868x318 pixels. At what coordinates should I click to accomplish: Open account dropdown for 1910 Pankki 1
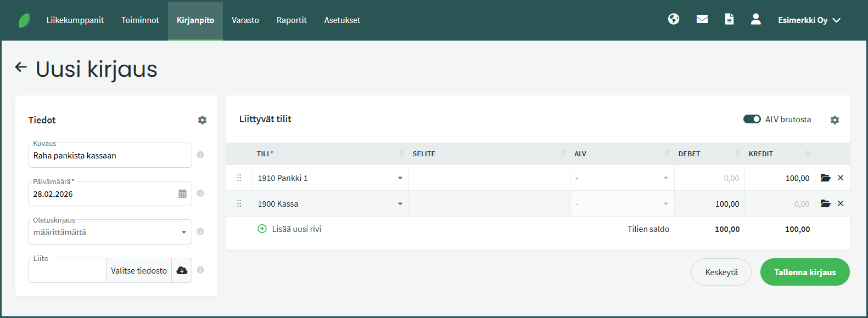click(400, 178)
